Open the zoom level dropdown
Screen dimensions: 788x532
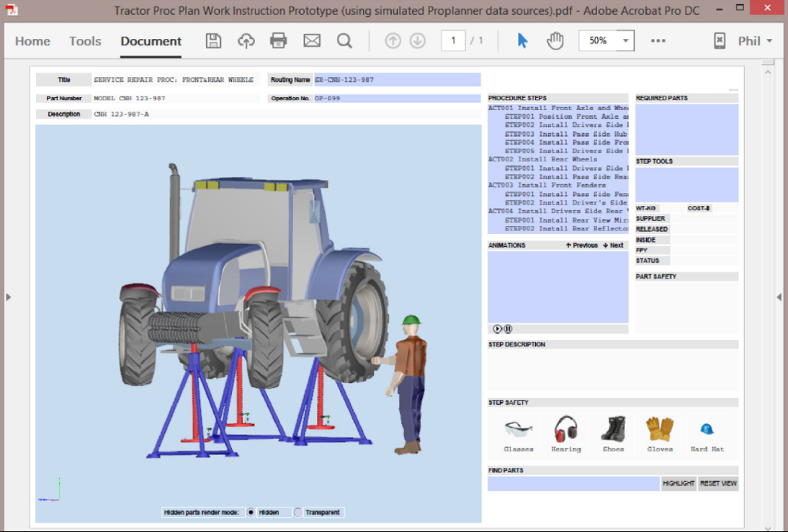(x=626, y=41)
